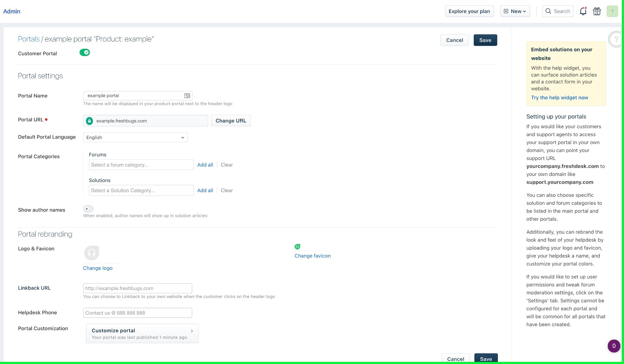Click the help question mark icon
This screenshot has height=364, width=624.
[x=616, y=39]
